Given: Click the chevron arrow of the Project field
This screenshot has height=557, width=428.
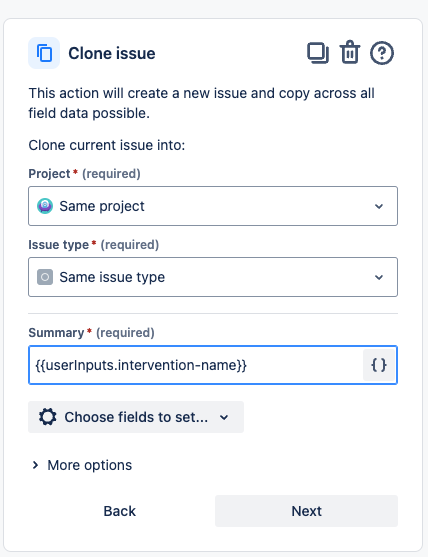Looking at the screenshot, I should pos(379,206).
